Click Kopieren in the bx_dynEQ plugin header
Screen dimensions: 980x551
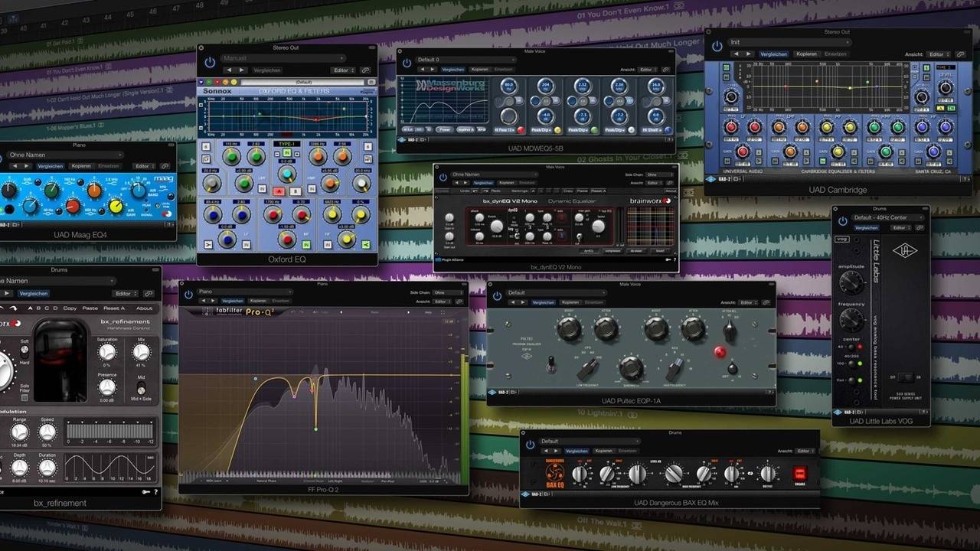(508, 182)
